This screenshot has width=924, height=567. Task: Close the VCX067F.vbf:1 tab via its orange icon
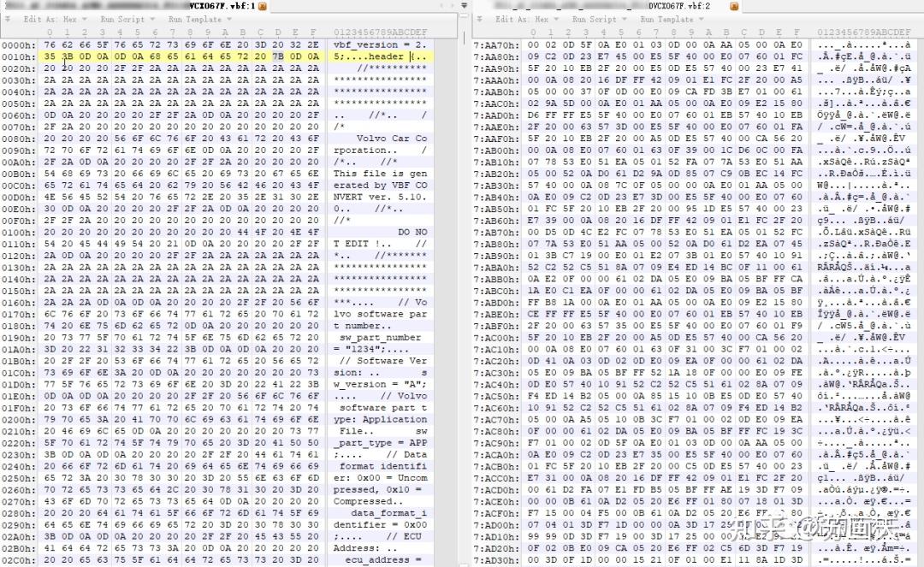[x=263, y=7]
